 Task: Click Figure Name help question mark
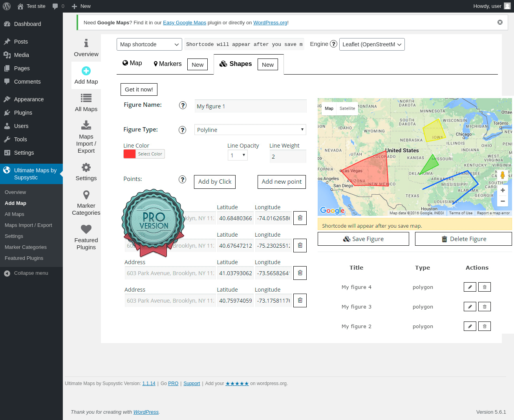coord(183,105)
